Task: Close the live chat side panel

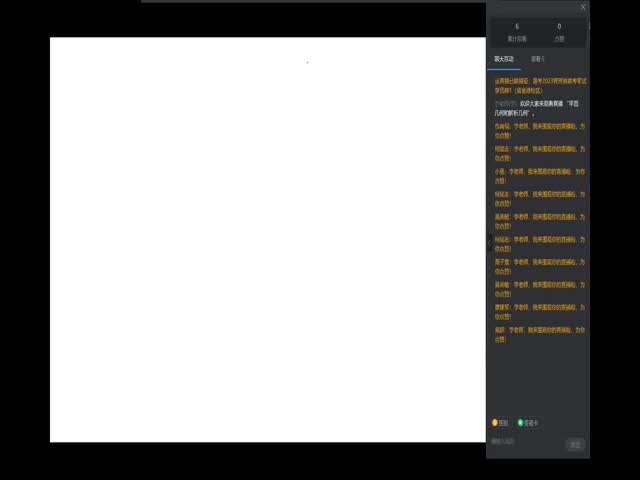Action: (x=583, y=7)
